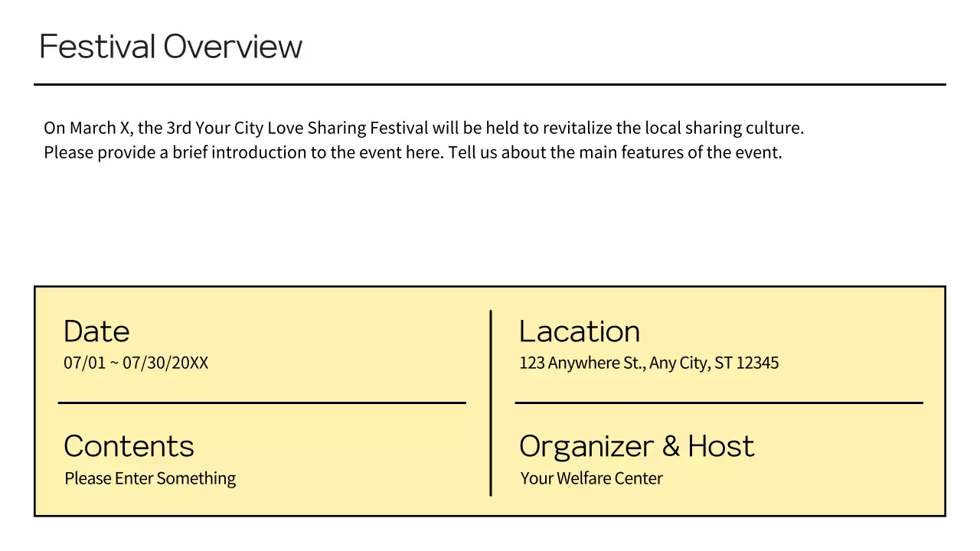This screenshot has height=551, width=980.
Task: Click the Your Welfare Center text
Action: [591, 478]
